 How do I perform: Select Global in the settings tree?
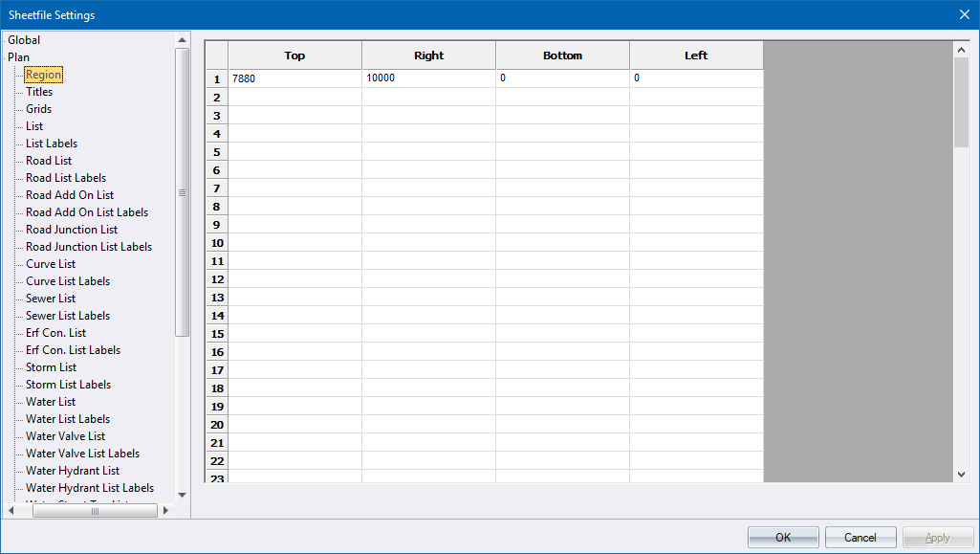[x=24, y=40]
